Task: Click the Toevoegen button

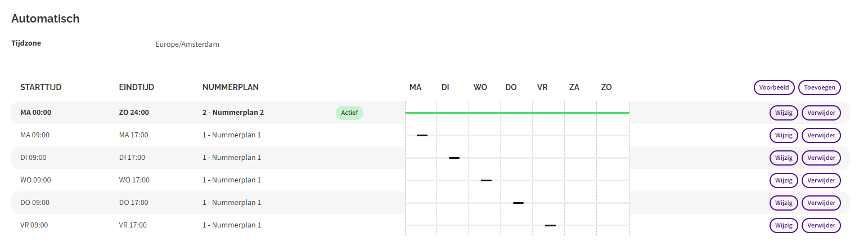Action: coord(820,87)
